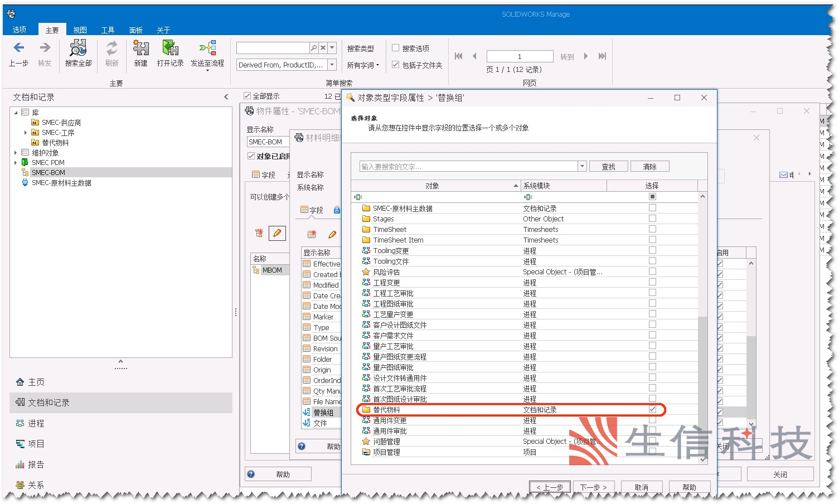
Task: Click the 转发 forward arrow icon
Action: pyautogui.click(x=45, y=48)
